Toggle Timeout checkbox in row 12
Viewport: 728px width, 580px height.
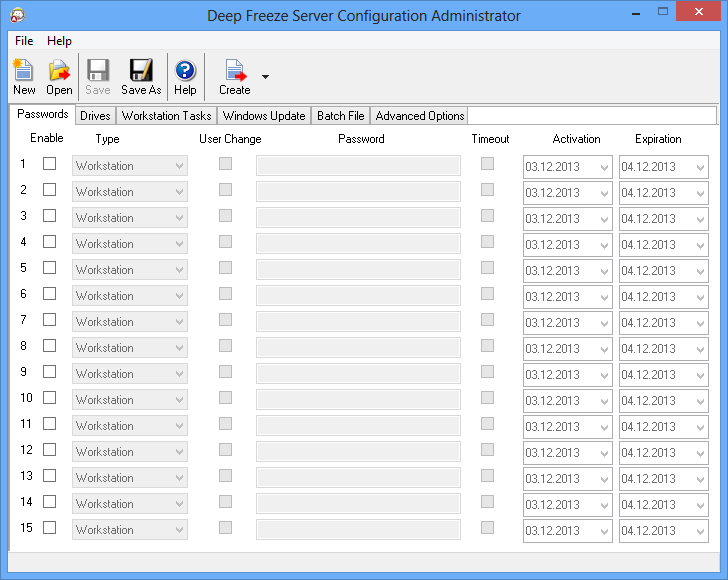488,450
